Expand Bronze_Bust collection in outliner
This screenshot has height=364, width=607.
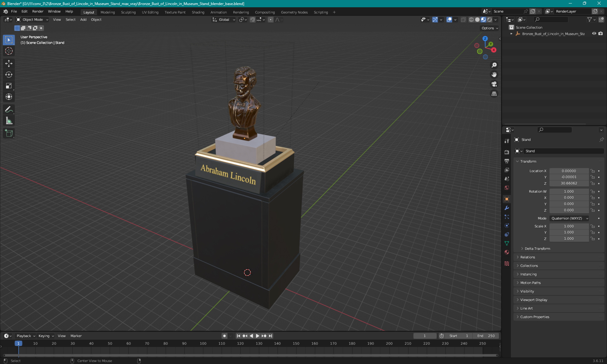(511, 33)
